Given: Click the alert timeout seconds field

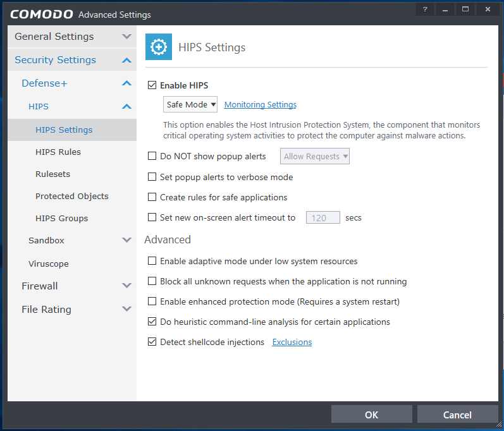Looking at the screenshot, I should coord(323,217).
